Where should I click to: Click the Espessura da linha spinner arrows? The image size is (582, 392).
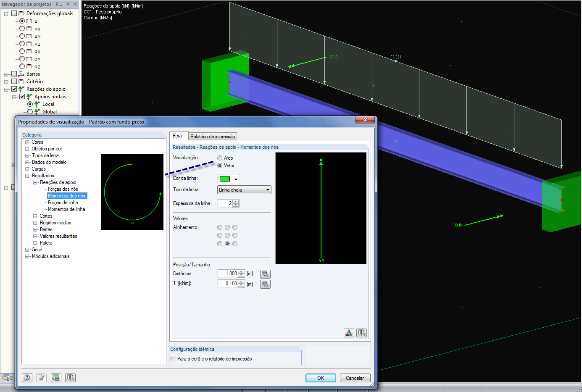pos(236,203)
